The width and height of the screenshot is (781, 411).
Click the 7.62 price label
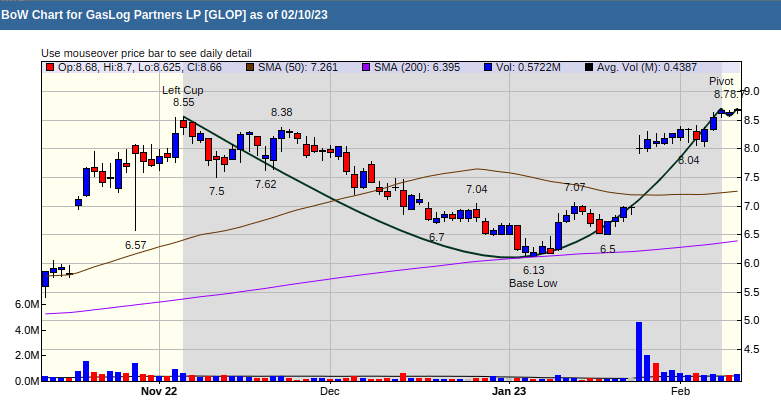265,184
